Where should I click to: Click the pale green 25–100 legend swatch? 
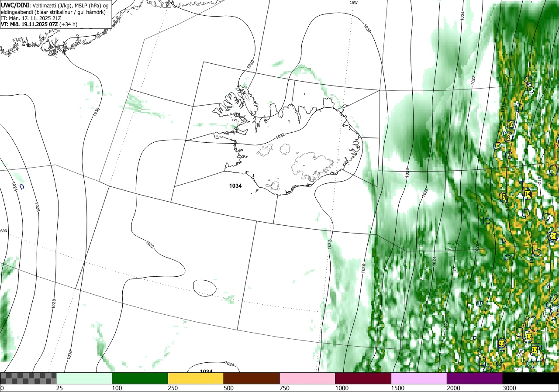click(84, 378)
